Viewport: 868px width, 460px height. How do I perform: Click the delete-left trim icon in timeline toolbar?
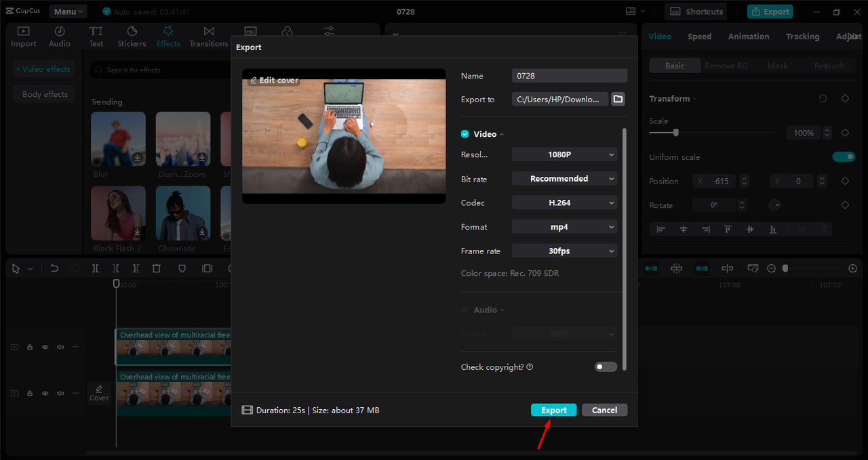click(116, 269)
